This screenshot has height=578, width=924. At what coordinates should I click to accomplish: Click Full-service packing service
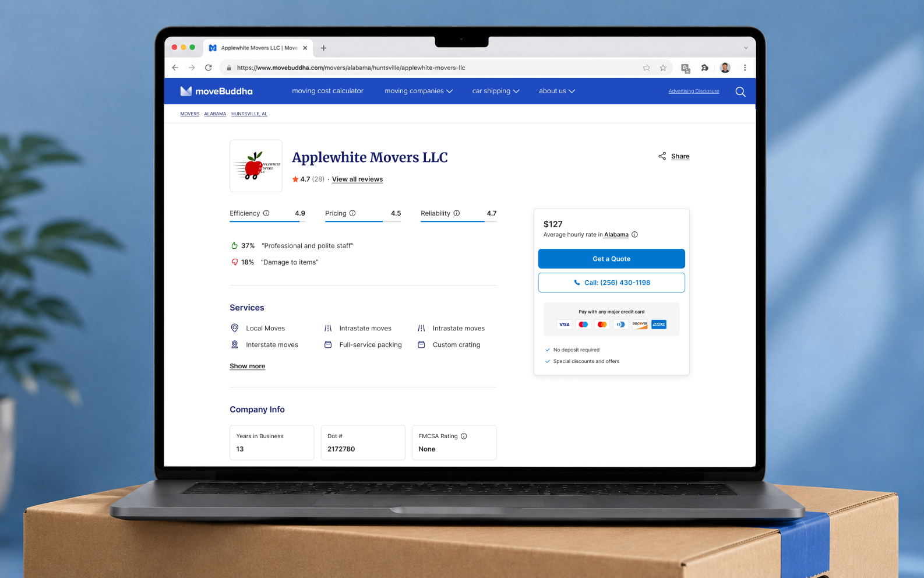(x=363, y=345)
